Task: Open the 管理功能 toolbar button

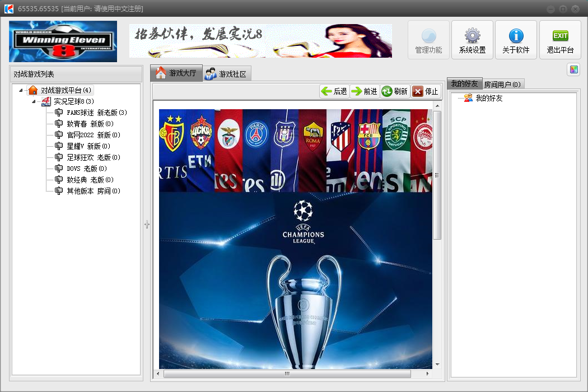Action: point(428,40)
